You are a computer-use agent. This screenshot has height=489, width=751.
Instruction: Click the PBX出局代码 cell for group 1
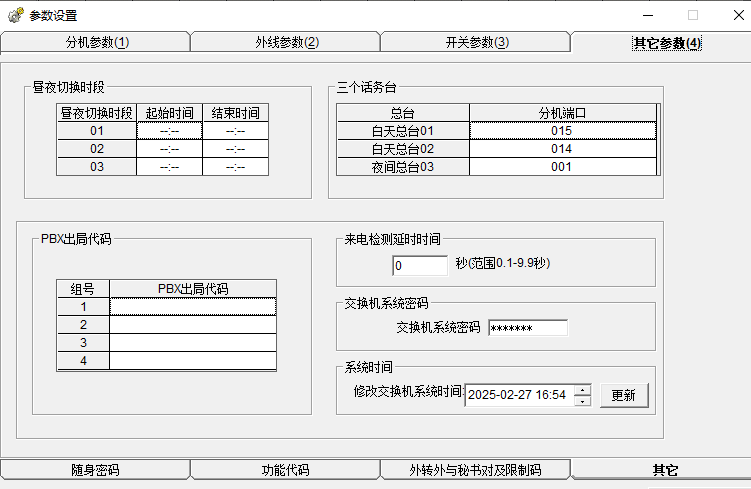pos(192,306)
